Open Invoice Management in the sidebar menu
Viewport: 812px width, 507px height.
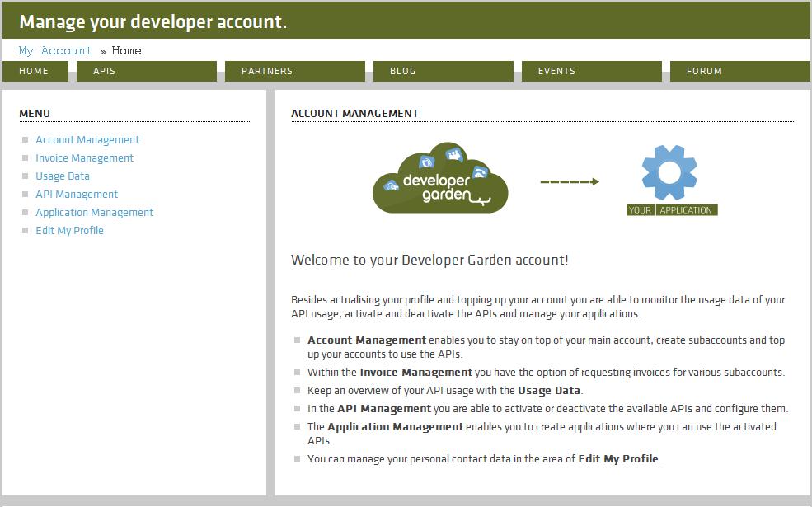84,158
